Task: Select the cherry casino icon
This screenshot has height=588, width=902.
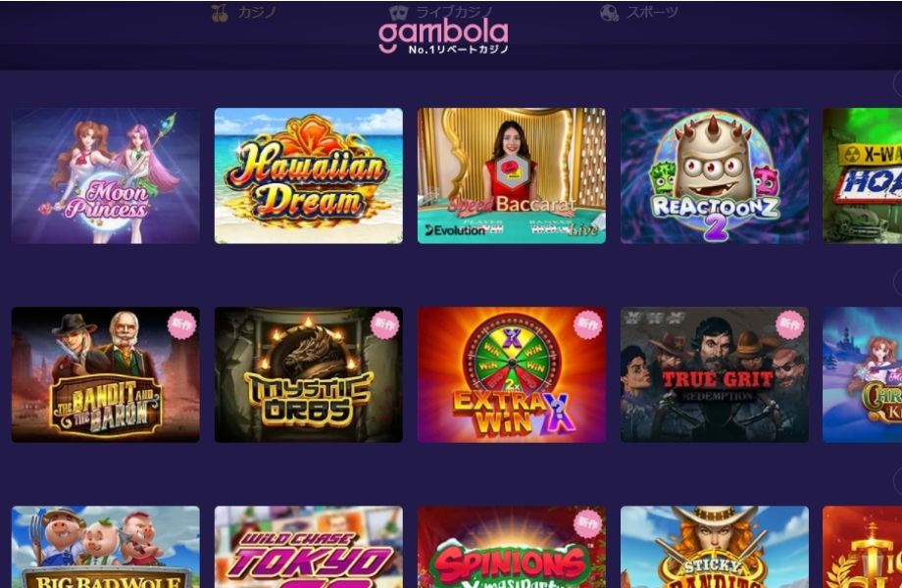Action: pyautogui.click(x=220, y=13)
